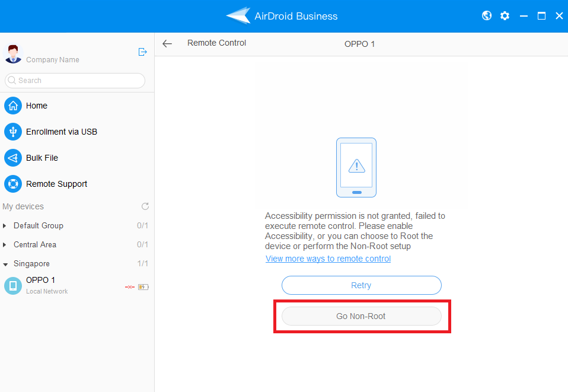Click the phone warning illustration
568x392 pixels.
pos(356,167)
